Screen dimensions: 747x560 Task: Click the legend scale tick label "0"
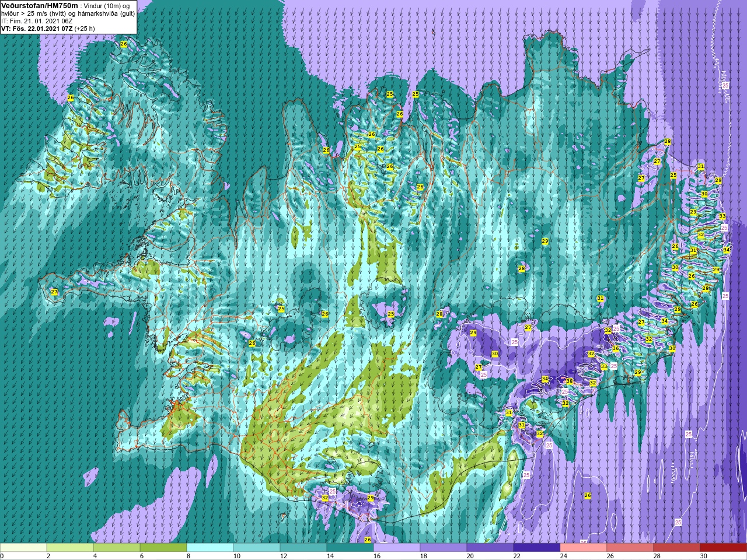coord(2,556)
